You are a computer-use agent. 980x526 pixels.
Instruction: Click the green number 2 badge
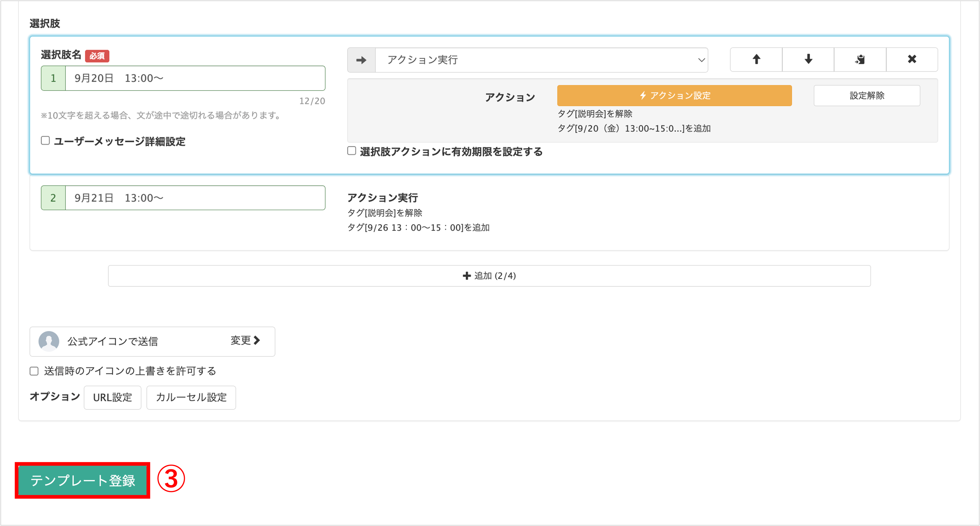pos(53,198)
